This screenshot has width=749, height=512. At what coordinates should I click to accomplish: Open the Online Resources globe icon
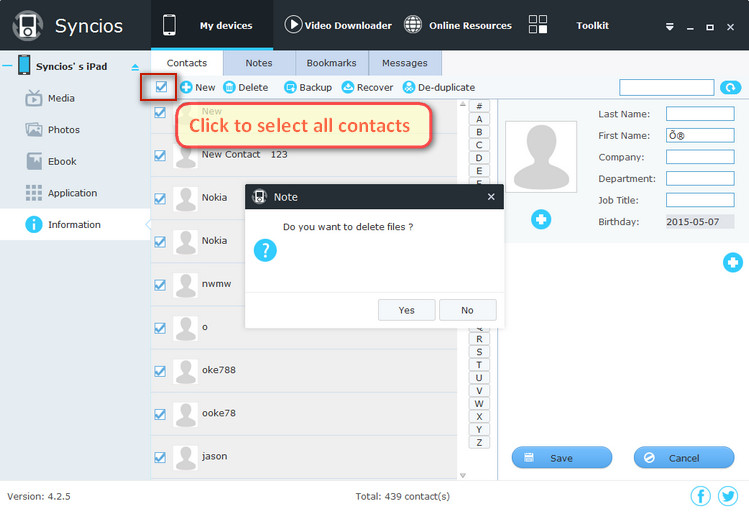click(x=413, y=24)
